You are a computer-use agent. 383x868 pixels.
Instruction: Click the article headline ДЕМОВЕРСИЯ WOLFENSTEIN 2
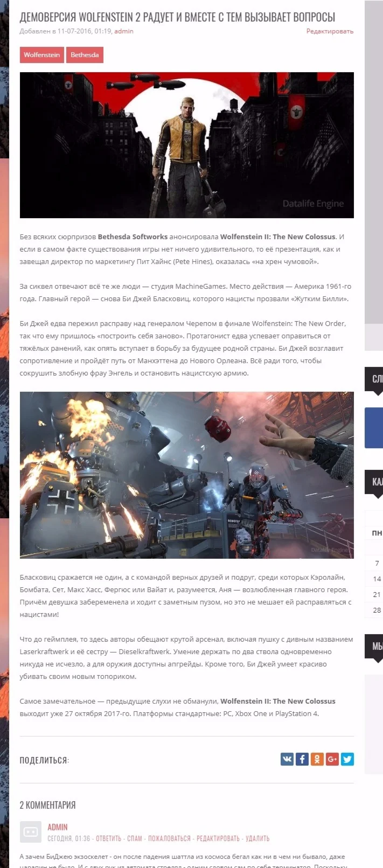pos(177,17)
